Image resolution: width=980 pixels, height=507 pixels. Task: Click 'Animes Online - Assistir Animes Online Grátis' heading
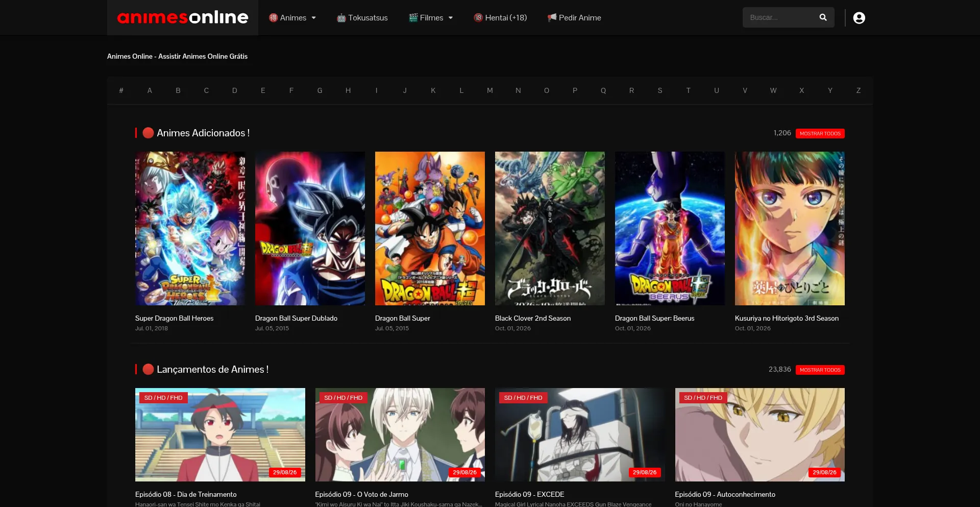[x=177, y=56]
